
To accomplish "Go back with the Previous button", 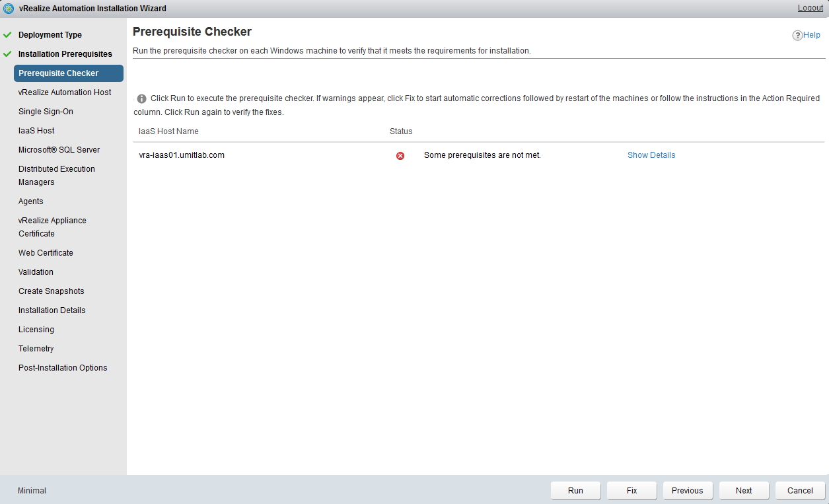I will pyautogui.click(x=687, y=491).
